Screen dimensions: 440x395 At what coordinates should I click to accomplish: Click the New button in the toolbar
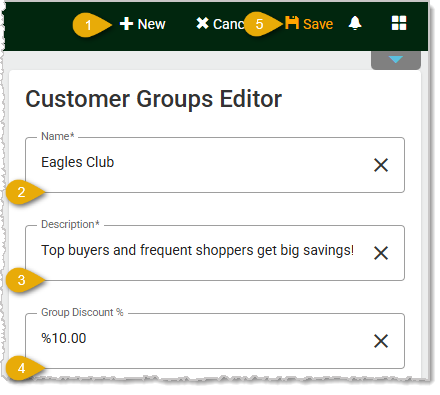[142, 24]
